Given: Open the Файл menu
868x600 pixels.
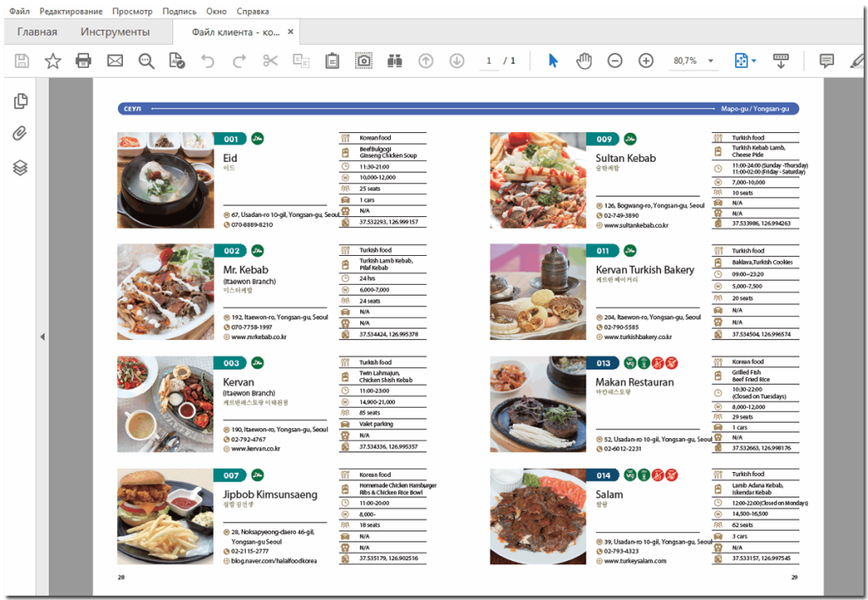Looking at the screenshot, I should click(19, 12).
